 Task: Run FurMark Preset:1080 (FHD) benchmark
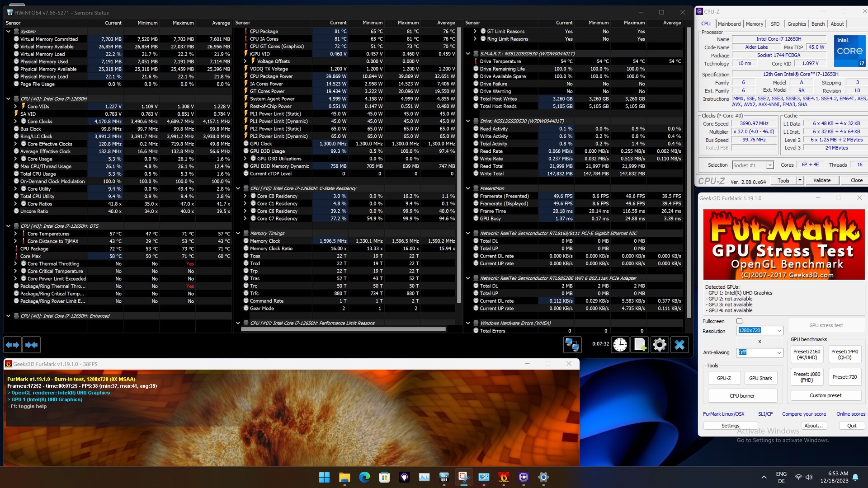coord(807,377)
